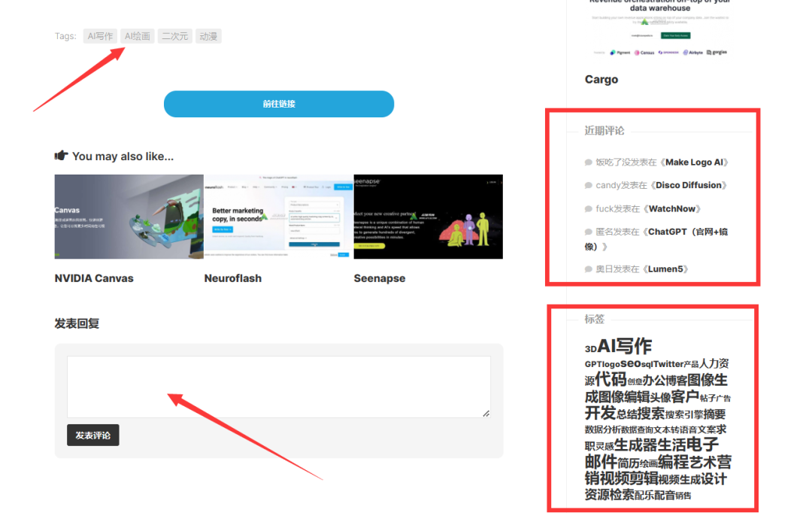
Task: Click the 总结 tag in the tag cloud
Action: point(626,414)
